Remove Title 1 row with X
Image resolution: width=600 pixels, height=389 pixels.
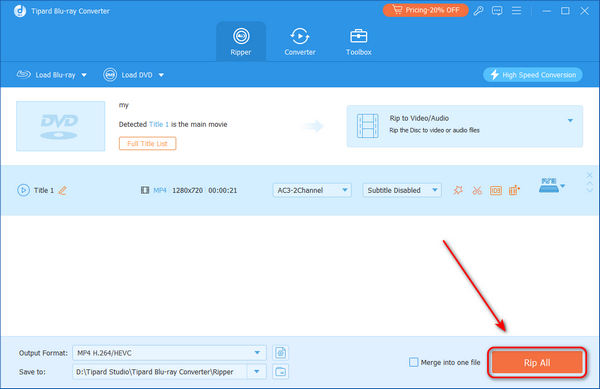pyautogui.click(x=589, y=175)
